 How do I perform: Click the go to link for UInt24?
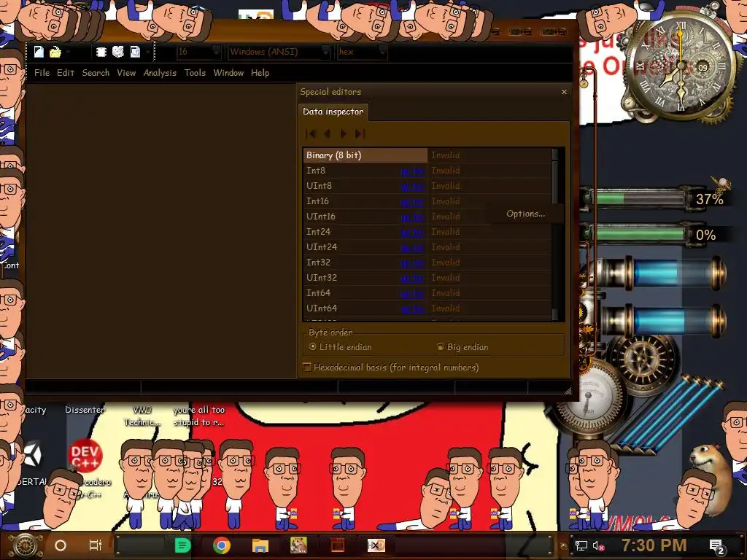click(x=412, y=247)
